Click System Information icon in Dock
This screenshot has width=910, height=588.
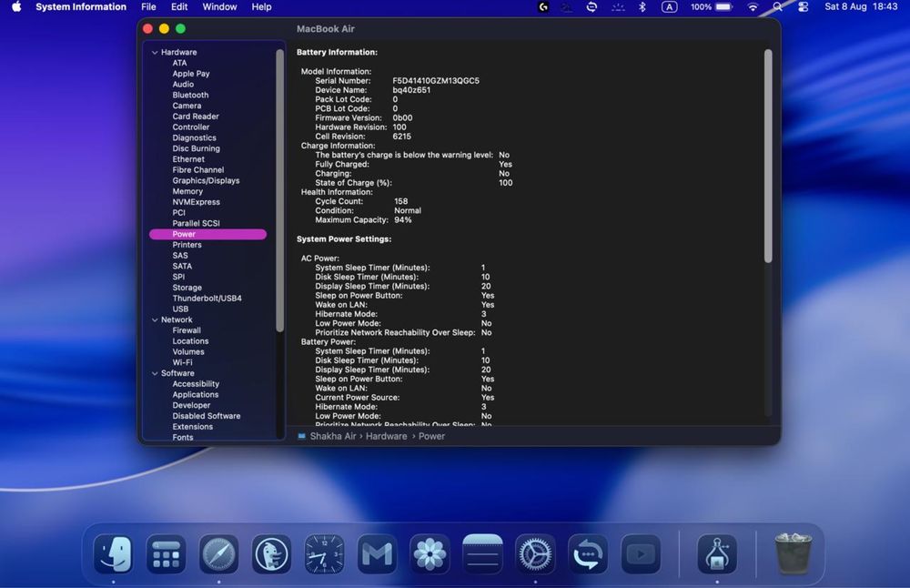(x=717, y=554)
